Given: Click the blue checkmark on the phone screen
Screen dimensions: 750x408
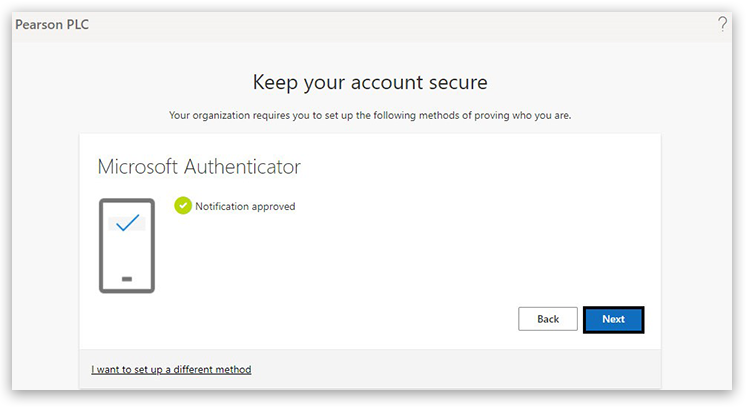Looking at the screenshot, I should (127, 224).
